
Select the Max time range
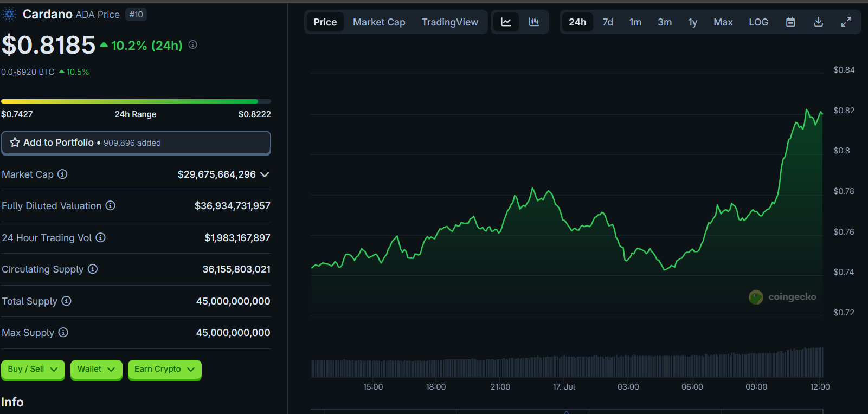[x=723, y=22]
